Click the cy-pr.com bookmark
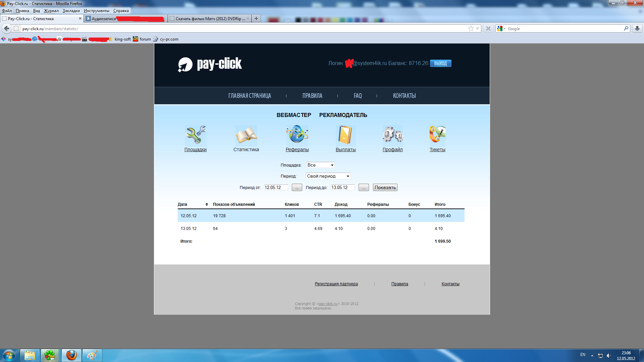 pyautogui.click(x=166, y=39)
